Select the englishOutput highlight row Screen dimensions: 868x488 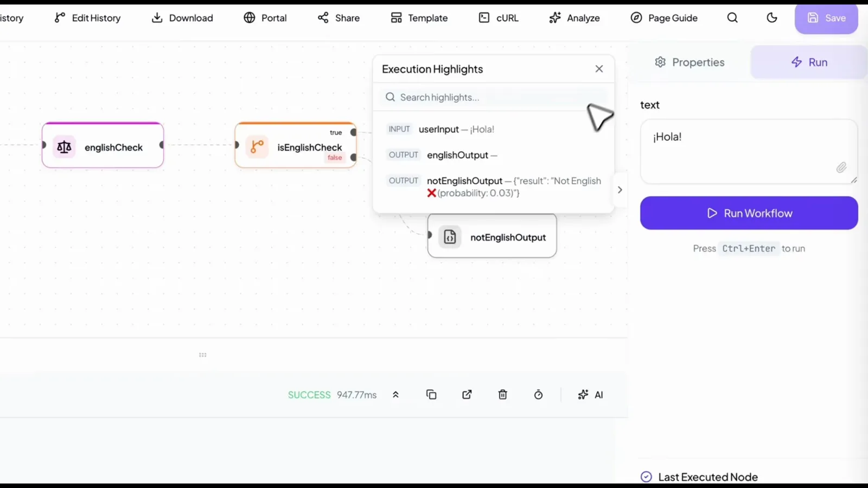pos(494,155)
